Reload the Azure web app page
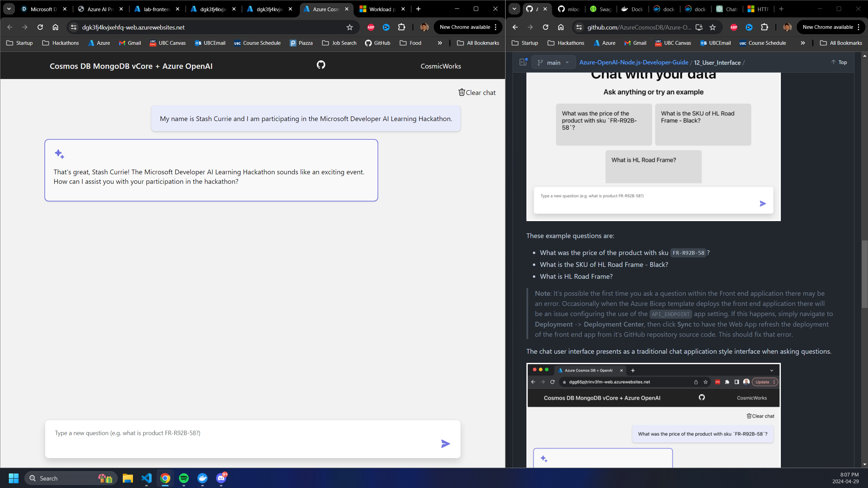This screenshot has width=868, height=488. click(40, 27)
